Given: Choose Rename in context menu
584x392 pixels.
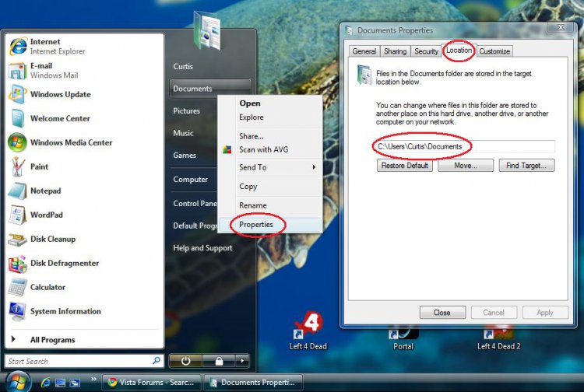Looking at the screenshot, I should 253,205.
